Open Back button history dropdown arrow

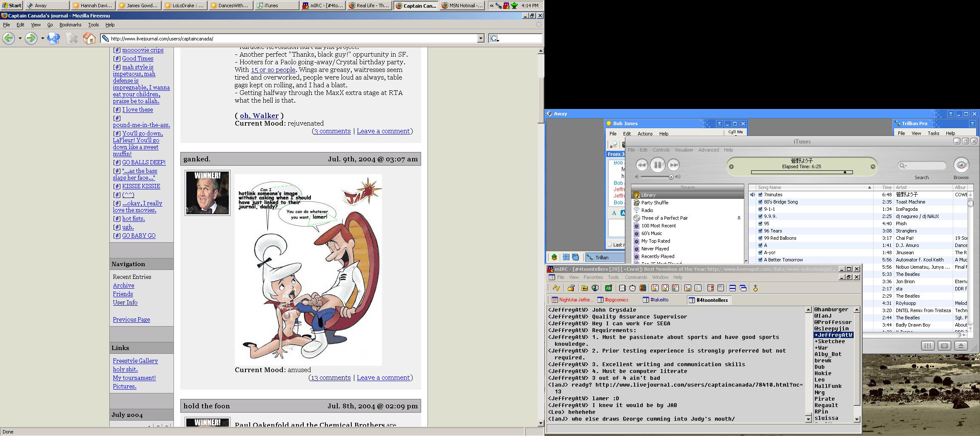tap(20, 38)
